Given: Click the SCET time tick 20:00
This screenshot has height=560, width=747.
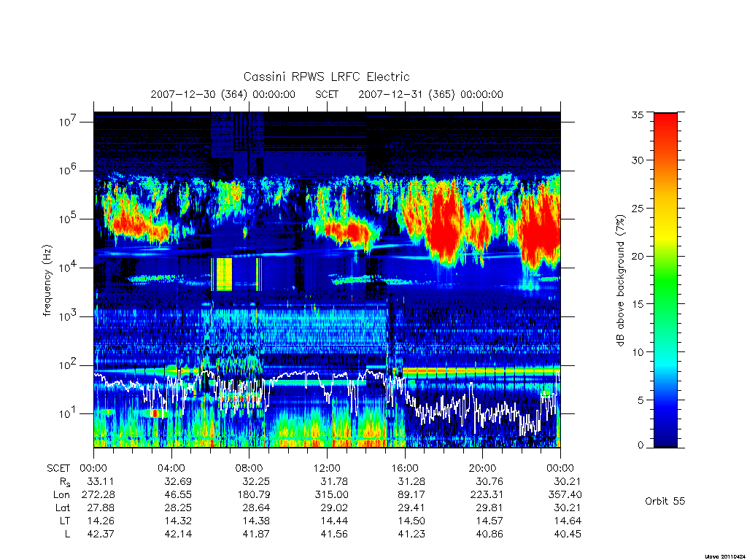Looking at the screenshot, I should click(483, 468).
